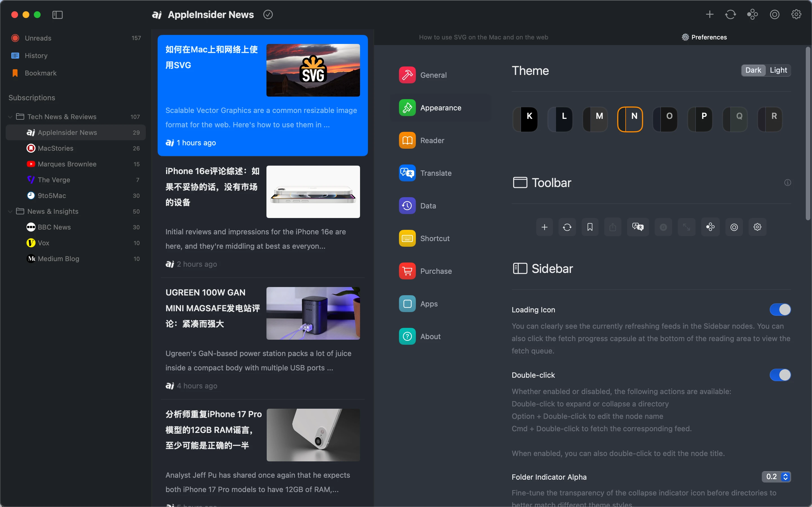Click the refresh feeds icon in top bar
The image size is (812, 507).
[x=731, y=14]
